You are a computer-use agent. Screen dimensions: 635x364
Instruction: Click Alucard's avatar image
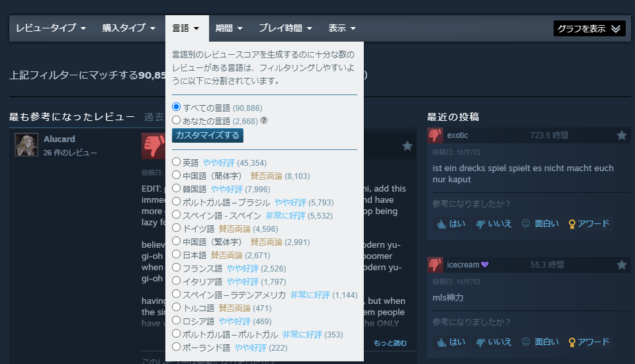pos(26,145)
